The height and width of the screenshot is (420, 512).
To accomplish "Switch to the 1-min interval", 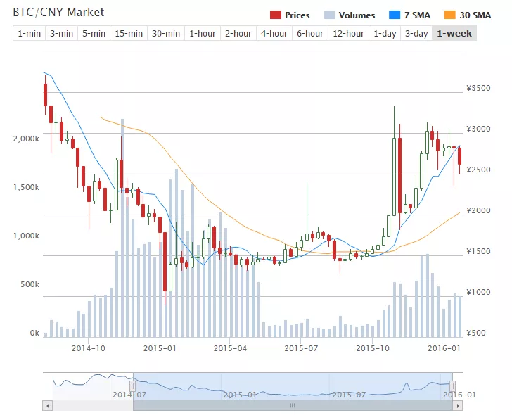I will pos(28,33).
